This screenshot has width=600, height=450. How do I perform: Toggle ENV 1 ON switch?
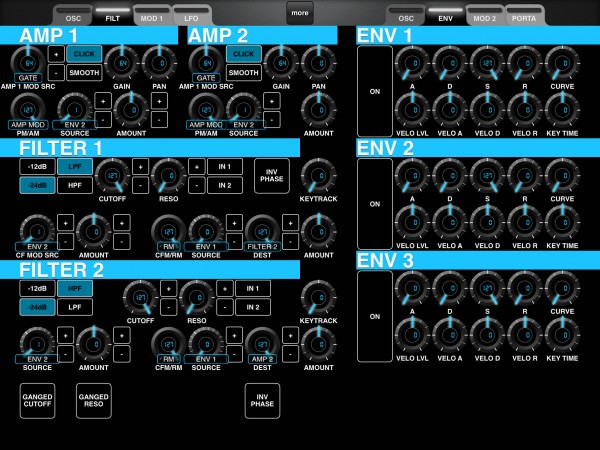[x=375, y=91]
